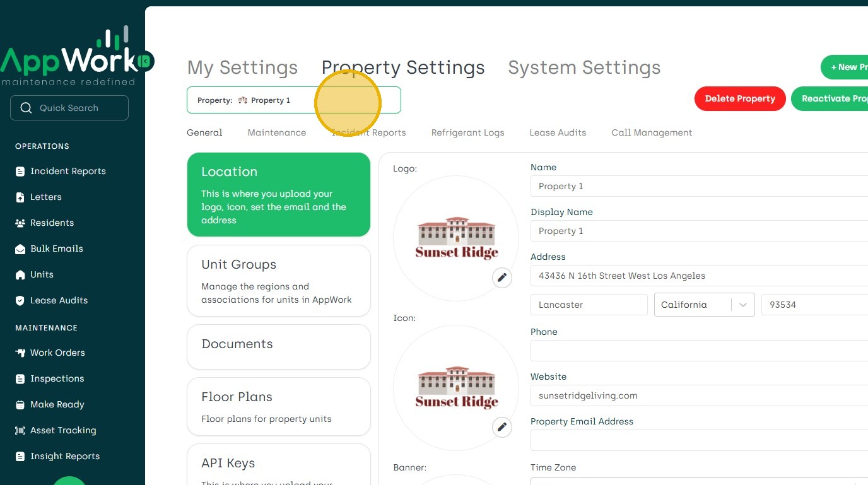Click the Make Ready icon
This screenshot has width=868, height=485.
click(x=20, y=405)
